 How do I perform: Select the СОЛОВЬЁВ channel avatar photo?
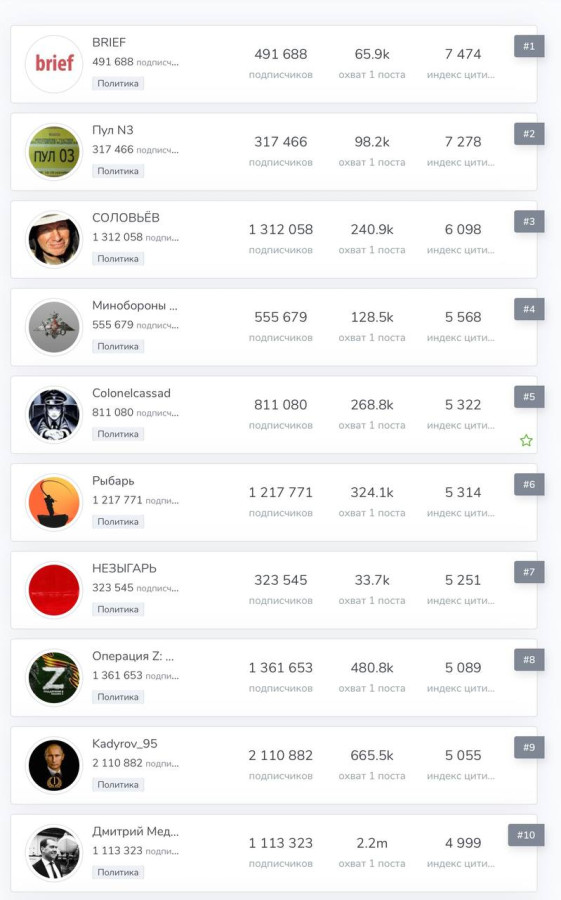[x=54, y=239]
